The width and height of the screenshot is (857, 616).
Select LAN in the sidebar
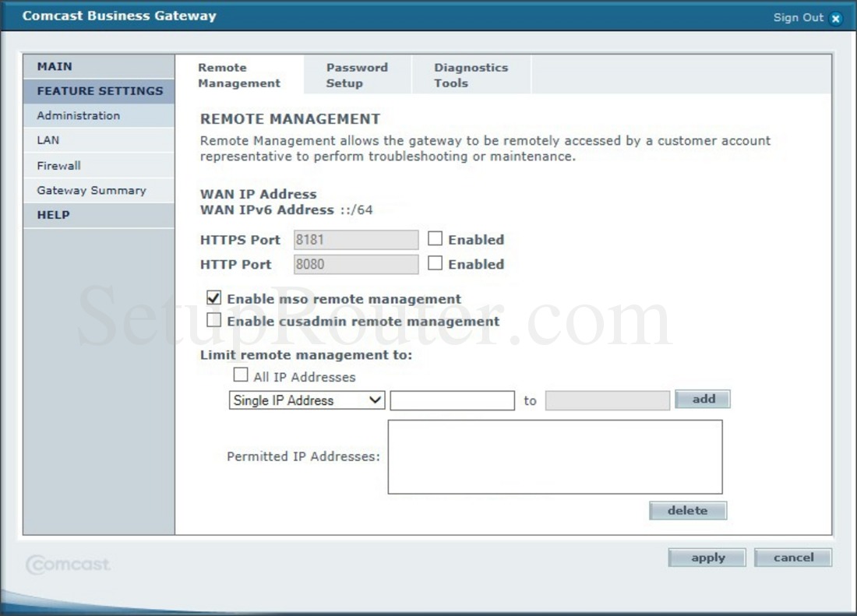(47, 139)
